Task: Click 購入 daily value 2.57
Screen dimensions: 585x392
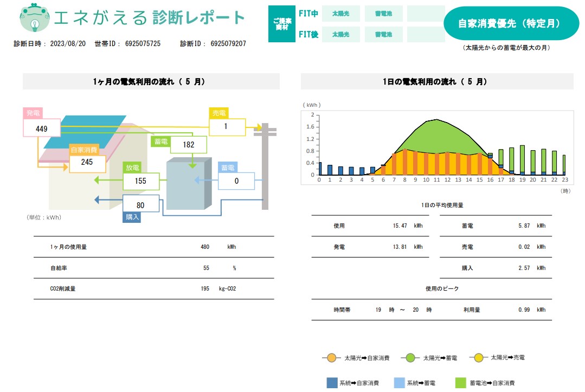Action: click(x=524, y=268)
